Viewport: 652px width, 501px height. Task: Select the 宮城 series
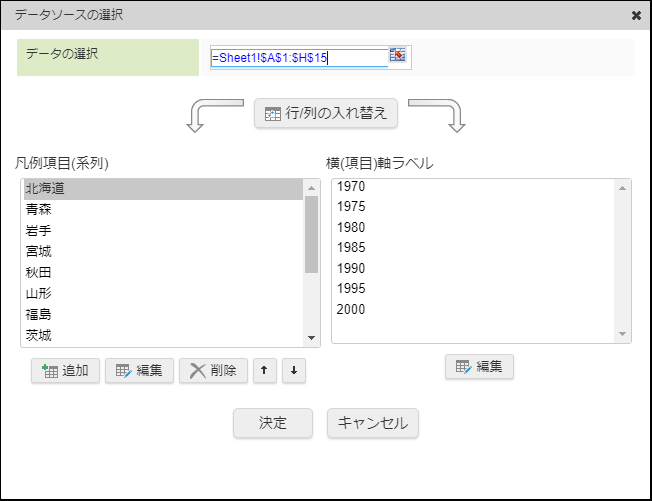tap(163, 251)
